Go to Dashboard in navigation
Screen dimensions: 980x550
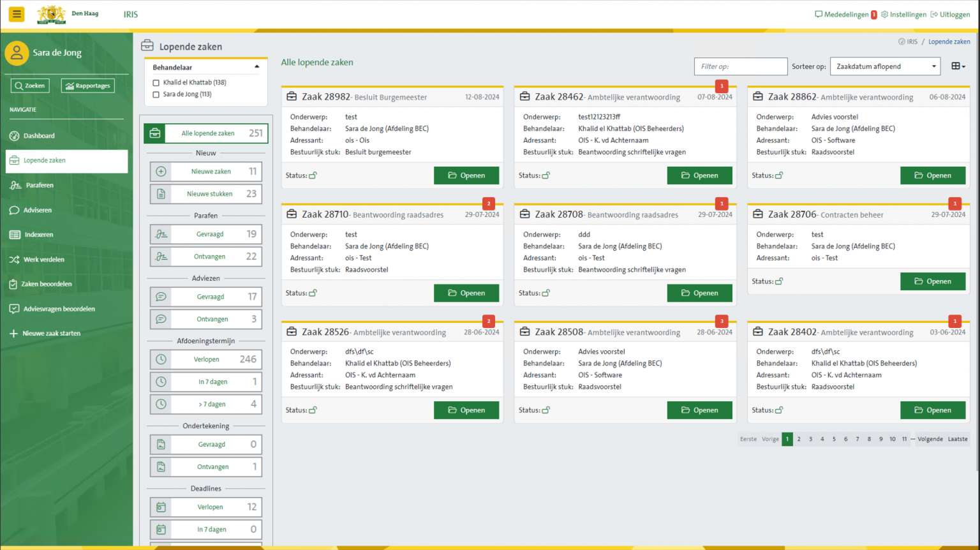point(66,136)
